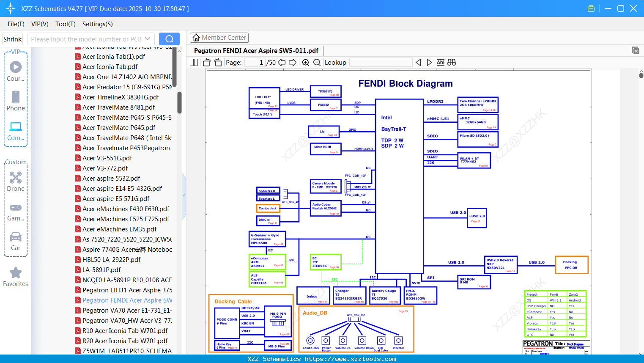
Task: Select the Computer category icon
Action: (x=16, y=131)
